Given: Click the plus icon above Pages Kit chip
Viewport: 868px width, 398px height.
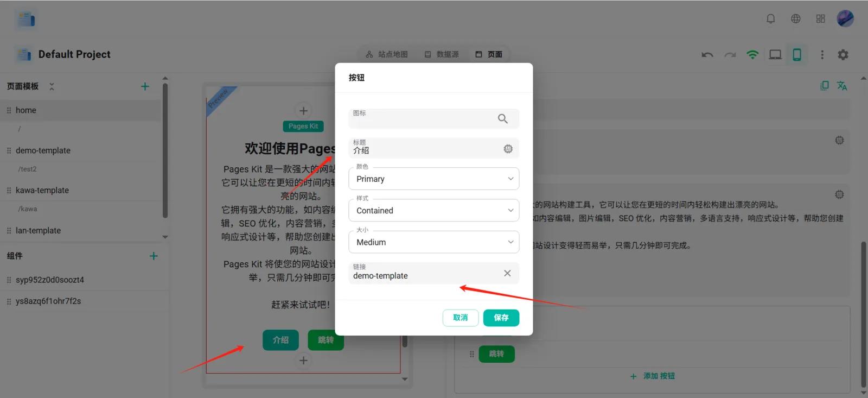Looking at the screenshot, I should click(303, 111).
